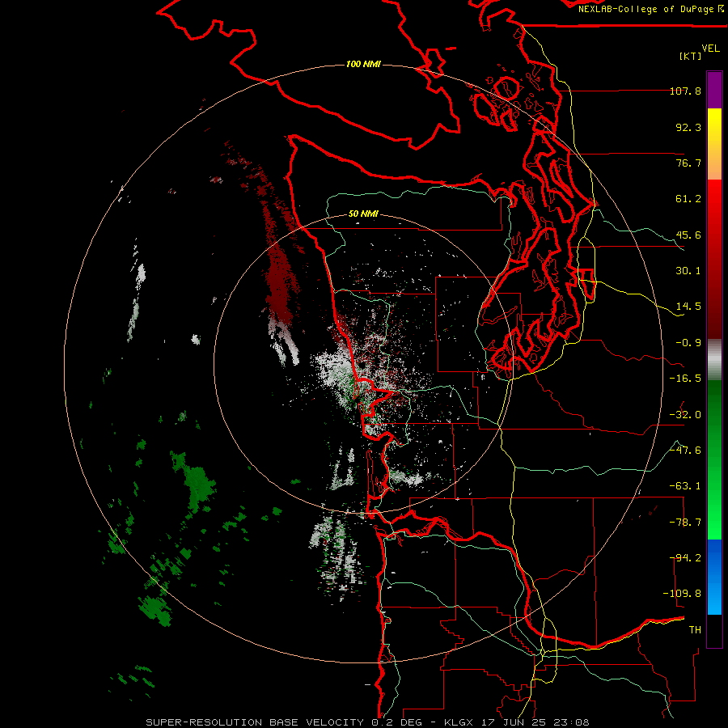The image size is (728, 728).
Task: Click the 61.2 velocity scale value
Action: (x=688, y=199)
